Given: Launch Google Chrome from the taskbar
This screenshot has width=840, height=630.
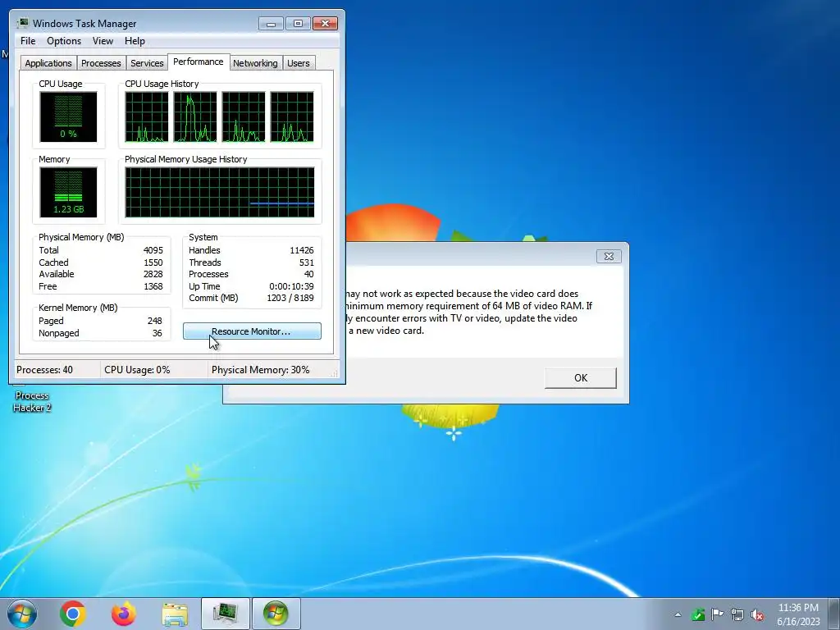Looking at the screenshot, I should point(73,614).
